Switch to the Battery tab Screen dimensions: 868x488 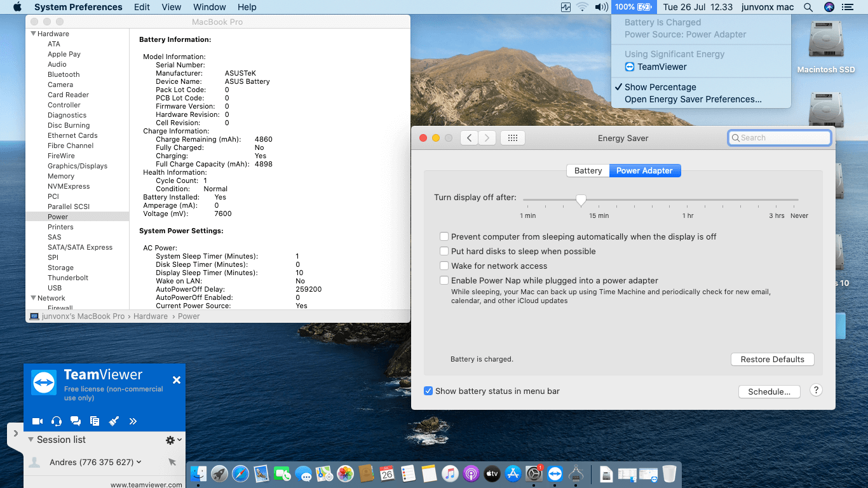(x=588, y=170)
